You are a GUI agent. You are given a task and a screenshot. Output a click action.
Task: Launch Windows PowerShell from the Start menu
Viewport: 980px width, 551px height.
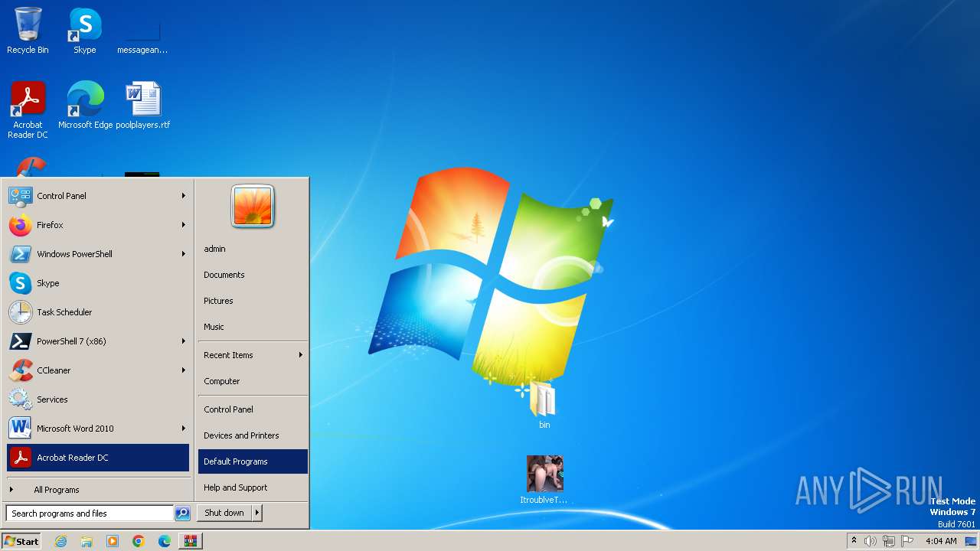[x=98, y=254]
